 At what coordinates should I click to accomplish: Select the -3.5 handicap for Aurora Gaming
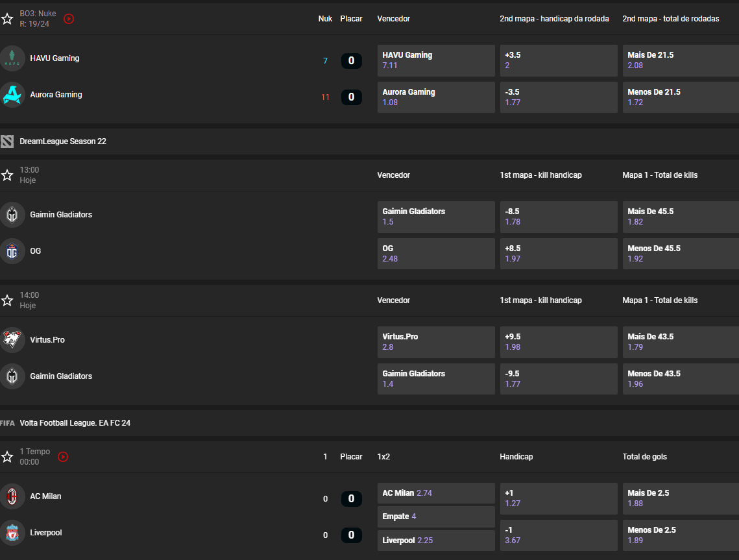click(x=559, y=97)
